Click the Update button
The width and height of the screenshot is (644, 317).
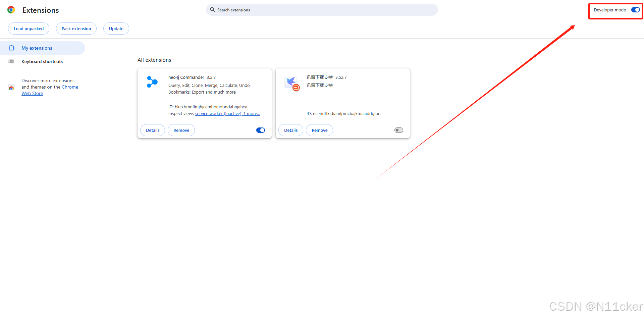click(116, 29)
